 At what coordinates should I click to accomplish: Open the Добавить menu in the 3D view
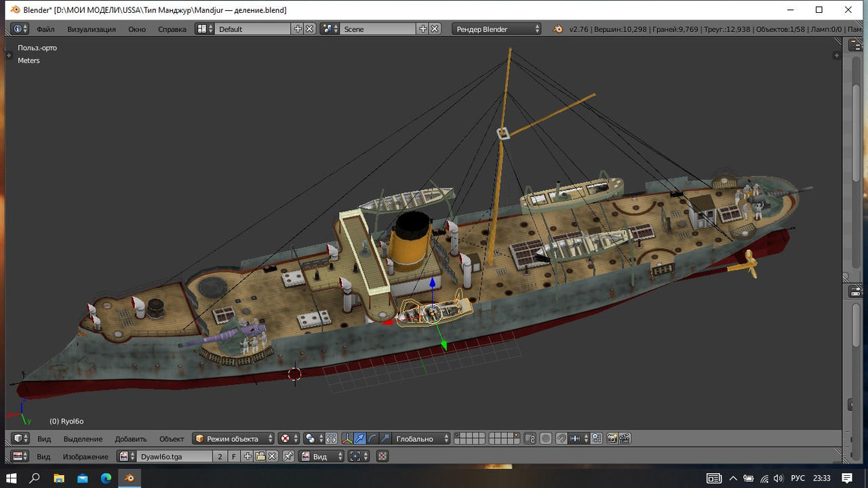click(x=131, y=439)
